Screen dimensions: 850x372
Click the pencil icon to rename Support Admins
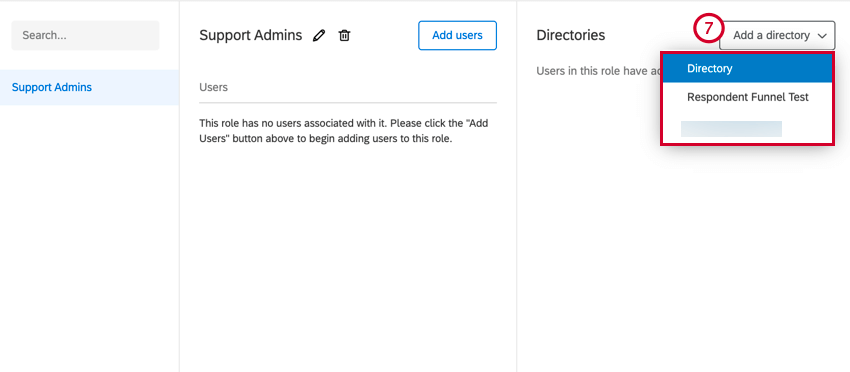click(x=319, y=36)
